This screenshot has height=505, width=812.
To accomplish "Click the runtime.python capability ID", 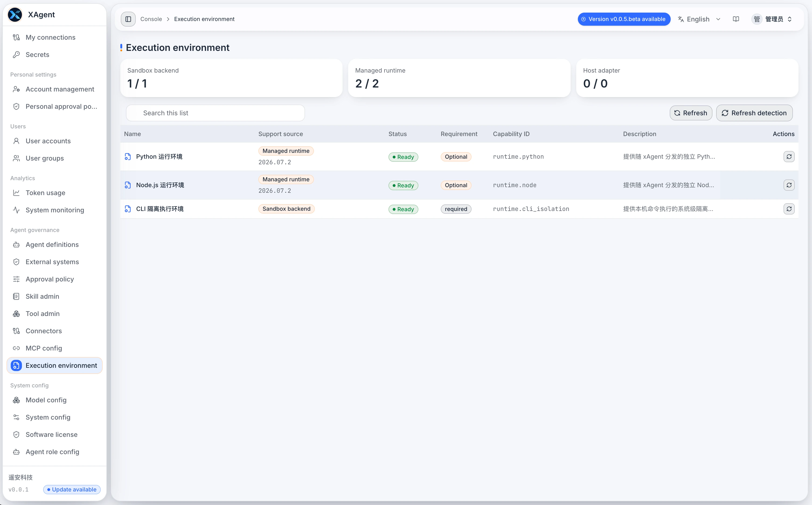I will point(518,157).
